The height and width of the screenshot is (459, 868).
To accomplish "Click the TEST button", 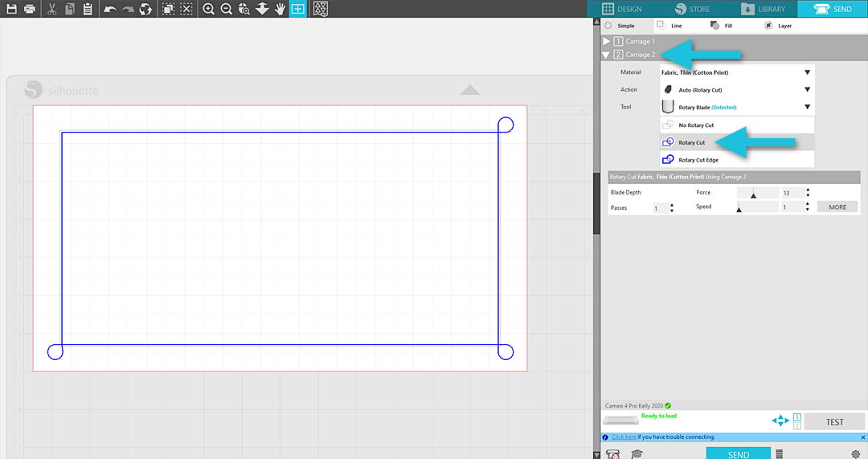I will (835, 422).
